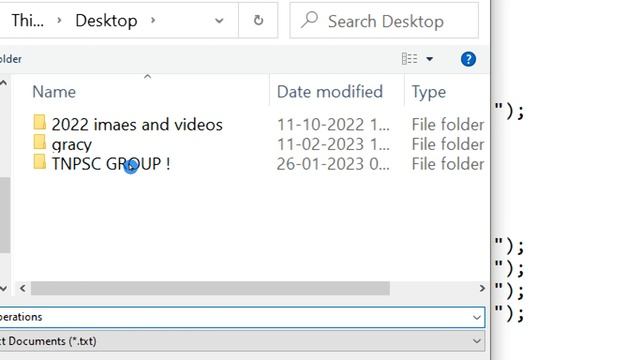
Task: Sort by Date modified column
Action: [x=330, y=92]
